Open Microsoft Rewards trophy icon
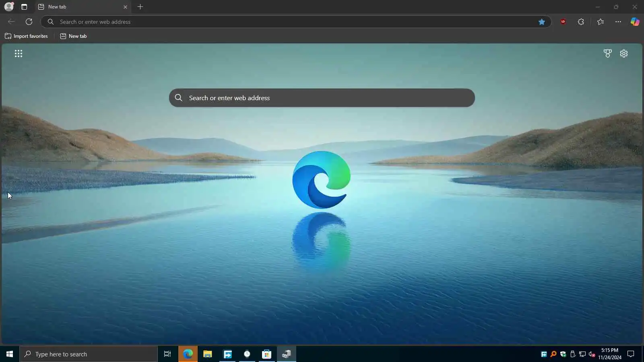 pos(608,53)
